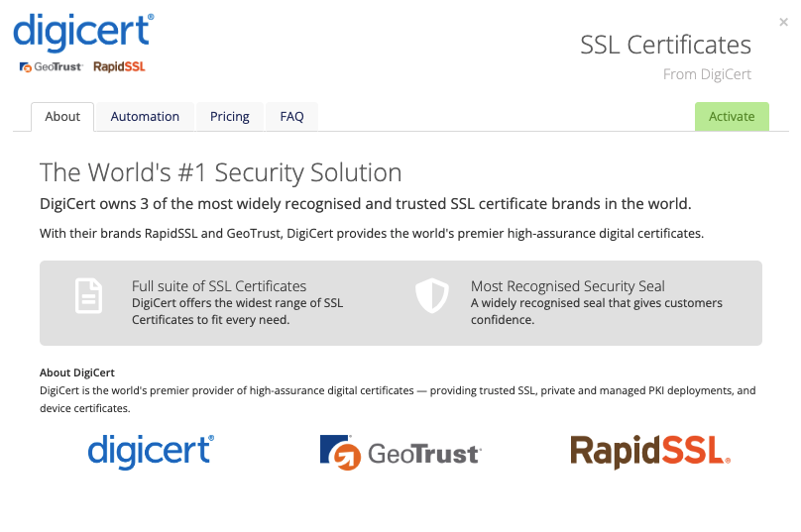801x532 pixels.
Task: Click the document icon beside Full suite
Action: [x=88, y=295]
